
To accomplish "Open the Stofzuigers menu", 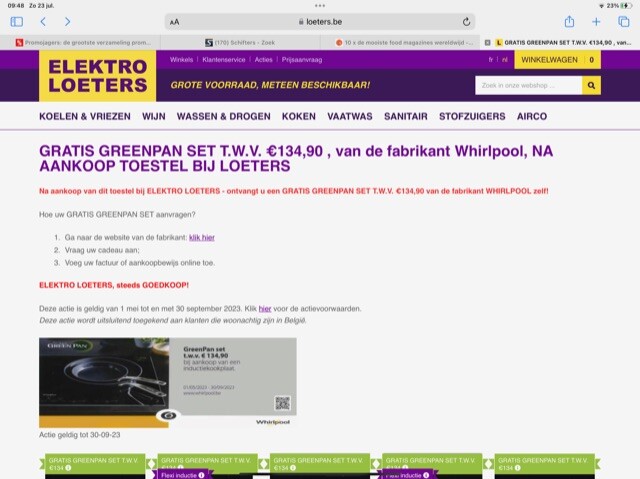I will tap(472, 116).
